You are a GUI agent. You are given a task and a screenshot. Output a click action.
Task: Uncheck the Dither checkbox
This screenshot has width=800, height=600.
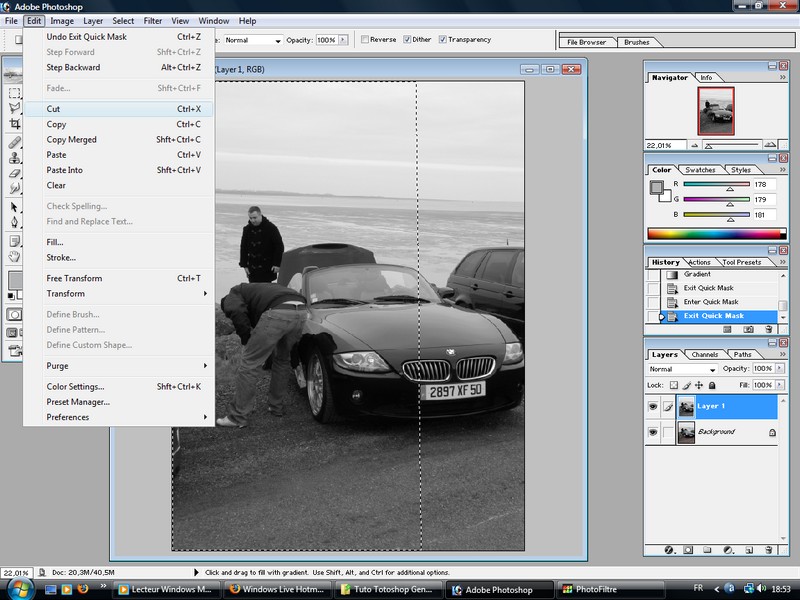407,39
